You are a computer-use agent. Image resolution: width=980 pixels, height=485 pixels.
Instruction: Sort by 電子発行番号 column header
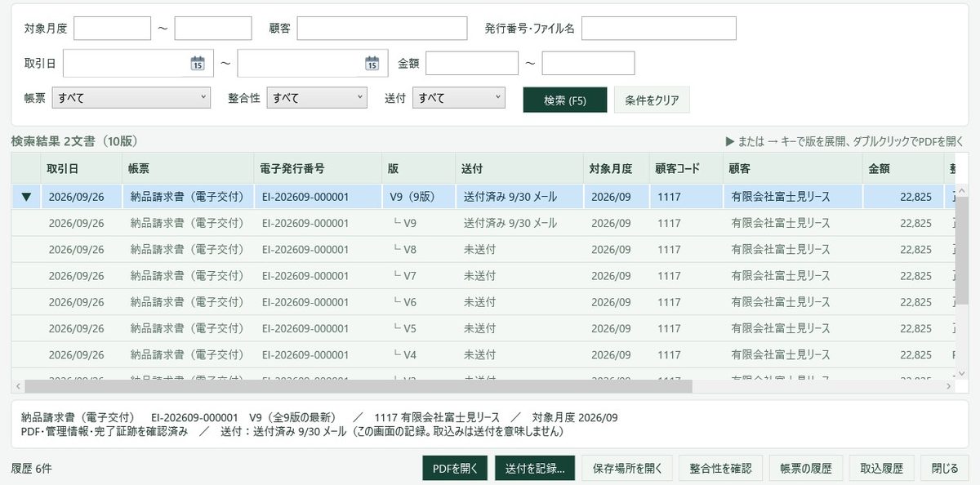click(x=318, y=169)
